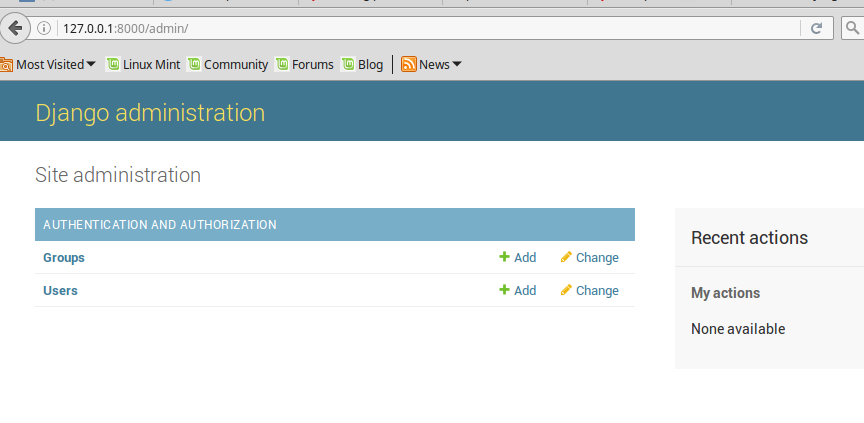Click the Forums bookmark logo icon
864x423 pixels.
(282, 64)
